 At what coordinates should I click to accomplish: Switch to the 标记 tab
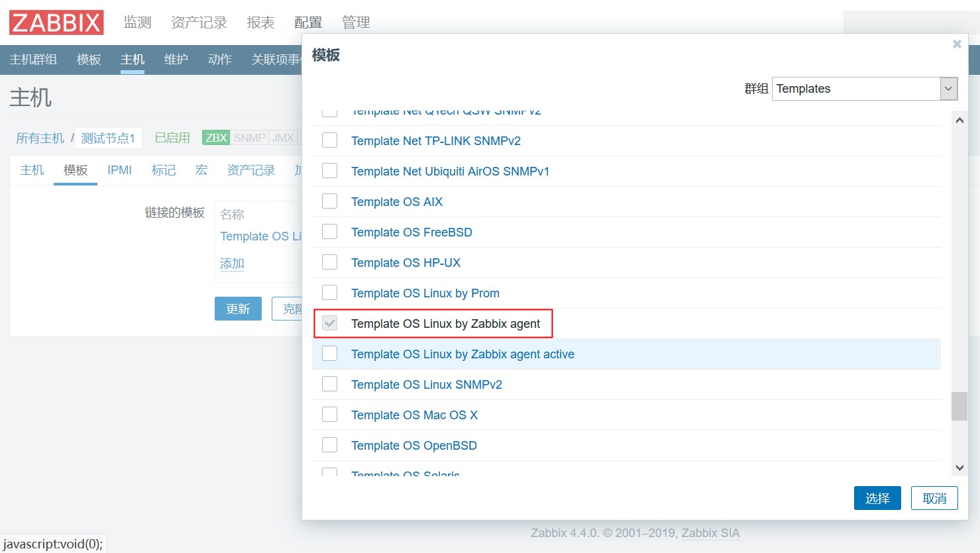tap(164, 170)
